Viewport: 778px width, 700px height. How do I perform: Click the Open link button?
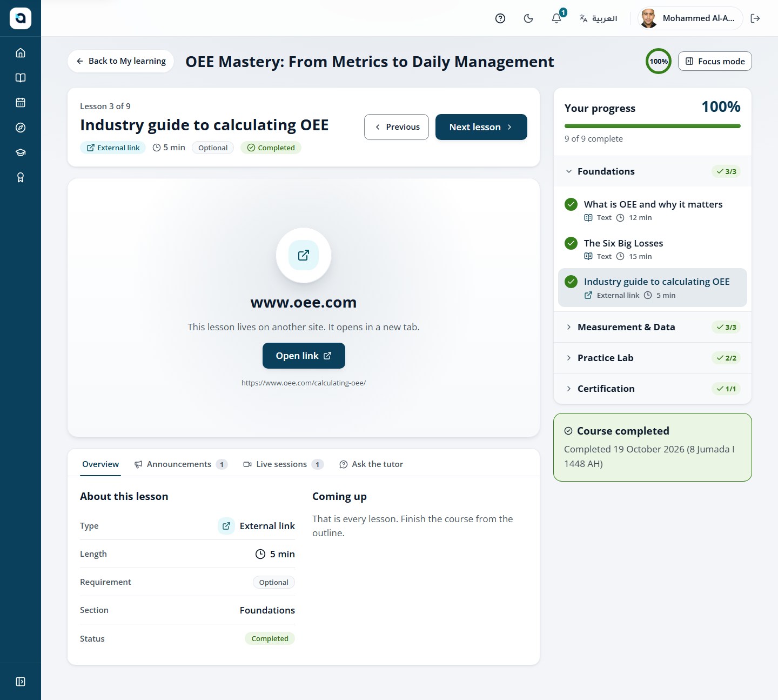304,356
